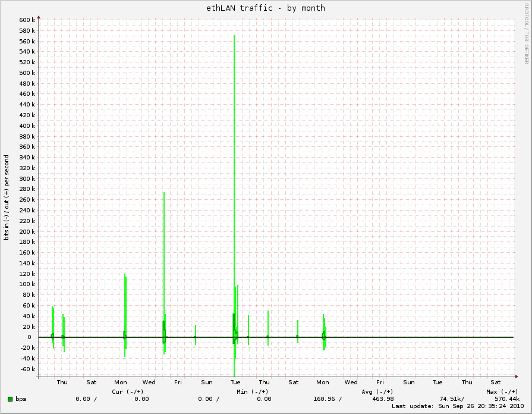Select the 'bps' legend label
Screen dimensions: 532x414
click(21, 399)
